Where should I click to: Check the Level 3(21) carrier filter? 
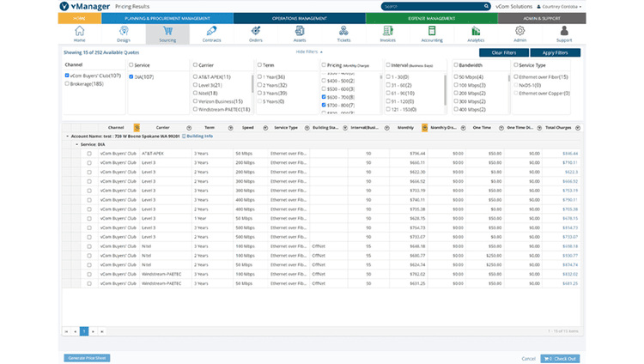[195, 85]
